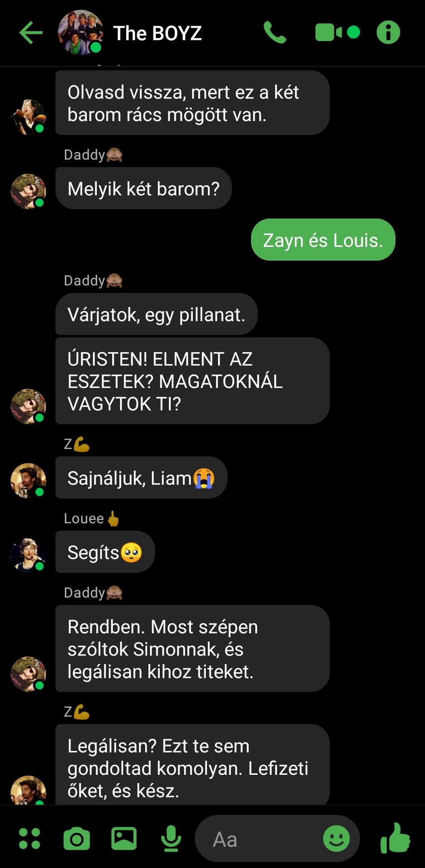Viewport: 425px width, 868px height.
Task: Tap the microphone voice message icon
Action: 171,839
